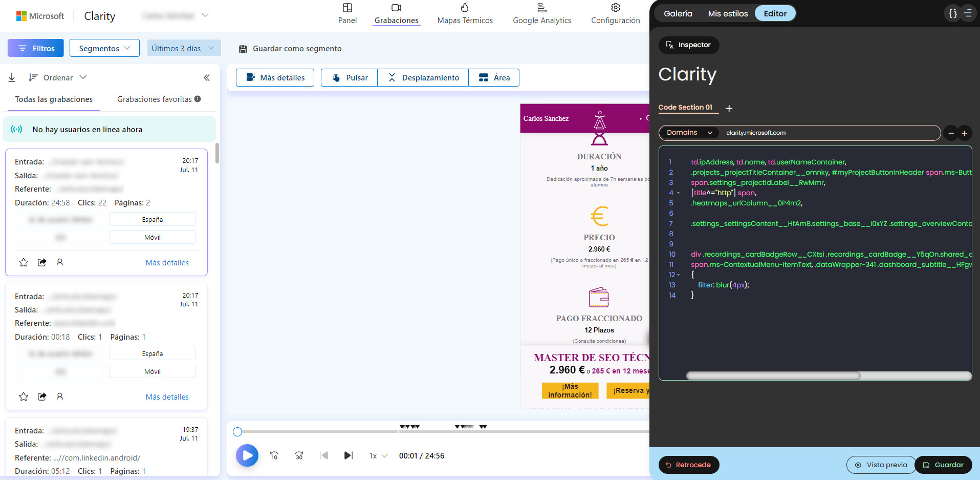Expand the Últimos 3 días date filter

184,48
